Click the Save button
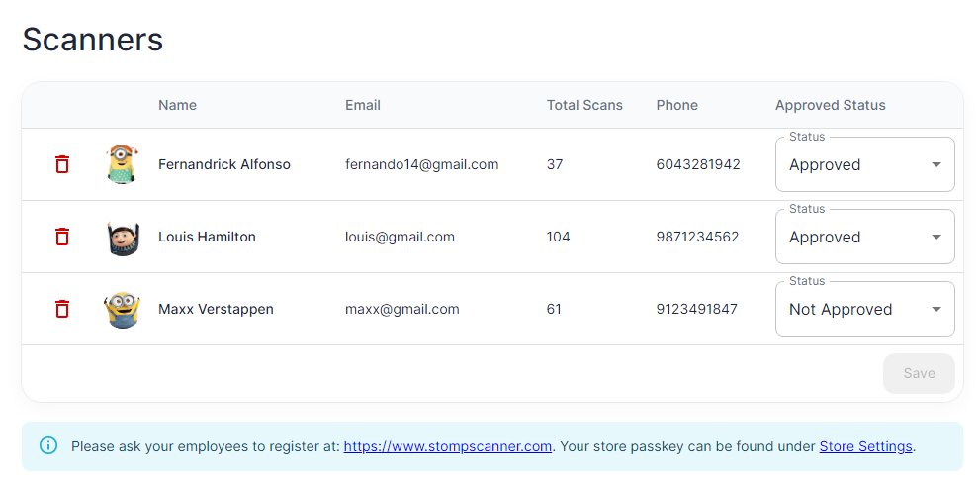The width and height of the screenshot is (980, 482). pos(919,374)
